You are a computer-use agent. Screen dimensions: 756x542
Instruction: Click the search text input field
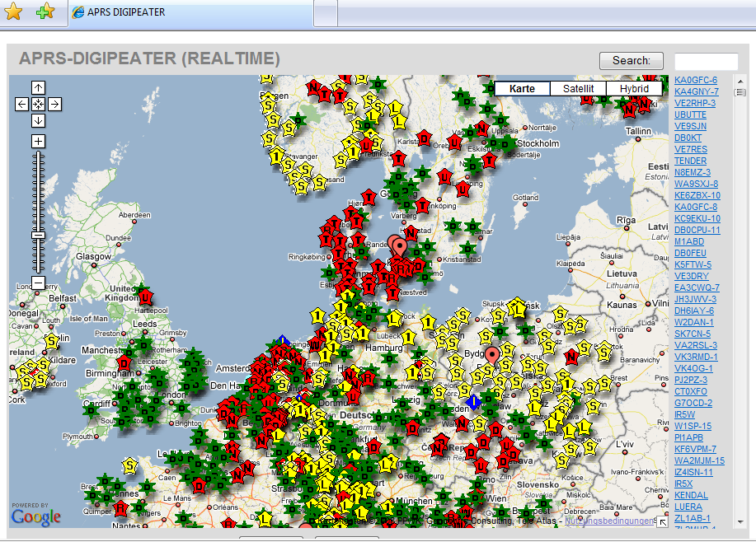pos(706,62)
